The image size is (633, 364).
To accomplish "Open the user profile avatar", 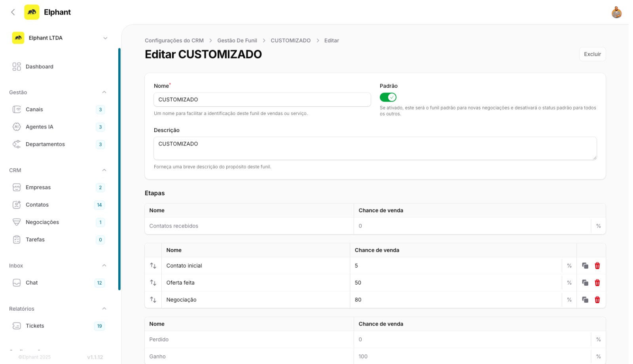I will click(617, 12).
